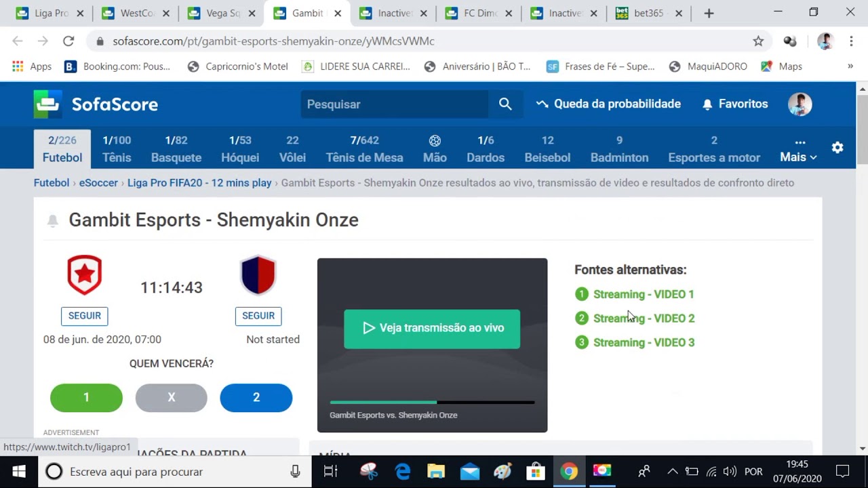Open Streaming - VIDEO 1 link

click(644, 294)
